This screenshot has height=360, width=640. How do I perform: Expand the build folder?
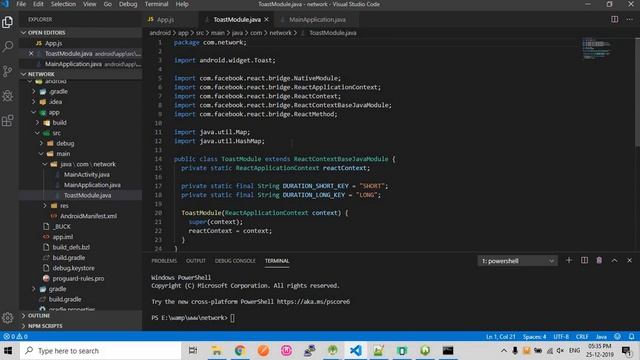pyautogui.click(x=38, y=122)
